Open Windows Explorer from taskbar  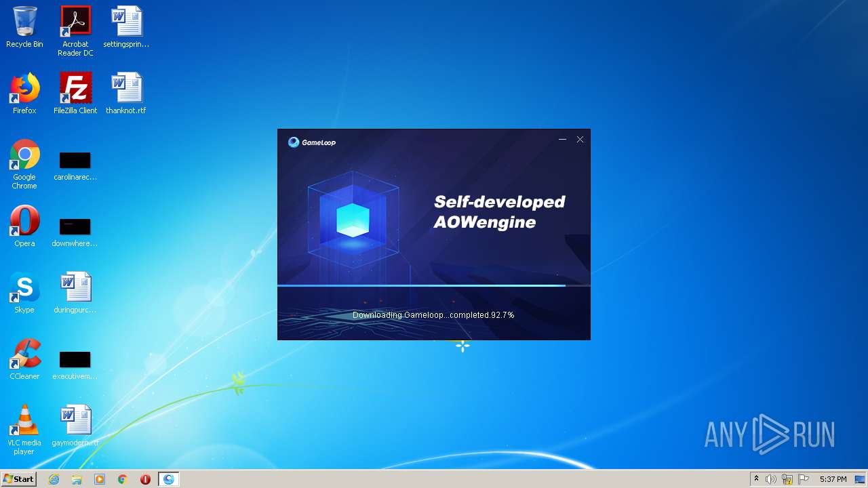click(77, 479)
